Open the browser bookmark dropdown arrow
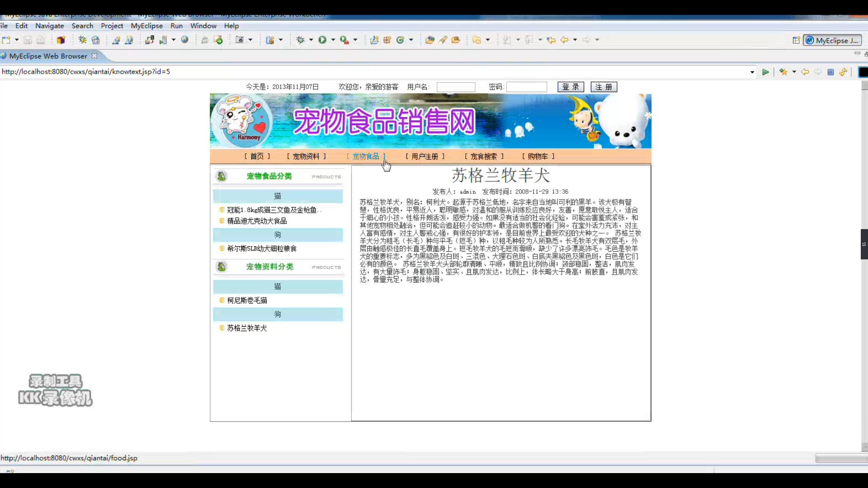The width and height of the screenshot is (868, 488). (x=794, y=72)
